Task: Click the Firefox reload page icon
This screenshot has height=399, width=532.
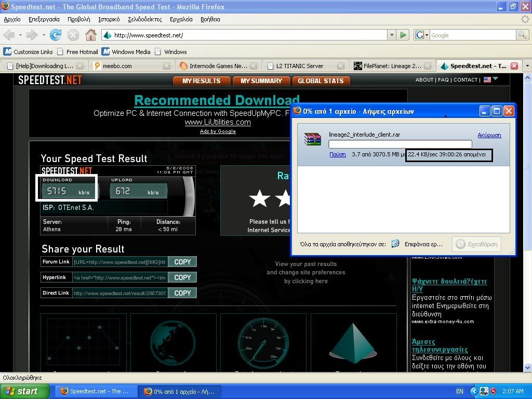Action: (x=56, y=35)
